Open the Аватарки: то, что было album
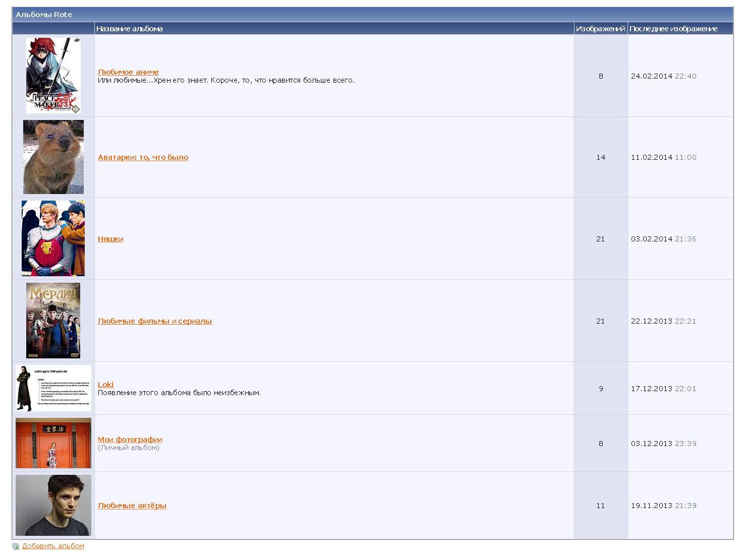 (x=143, y=157)
